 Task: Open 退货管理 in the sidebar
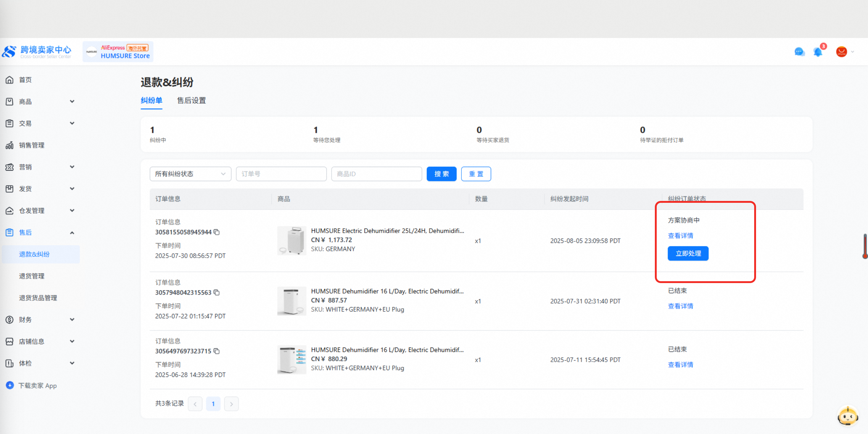coord(32,276)
